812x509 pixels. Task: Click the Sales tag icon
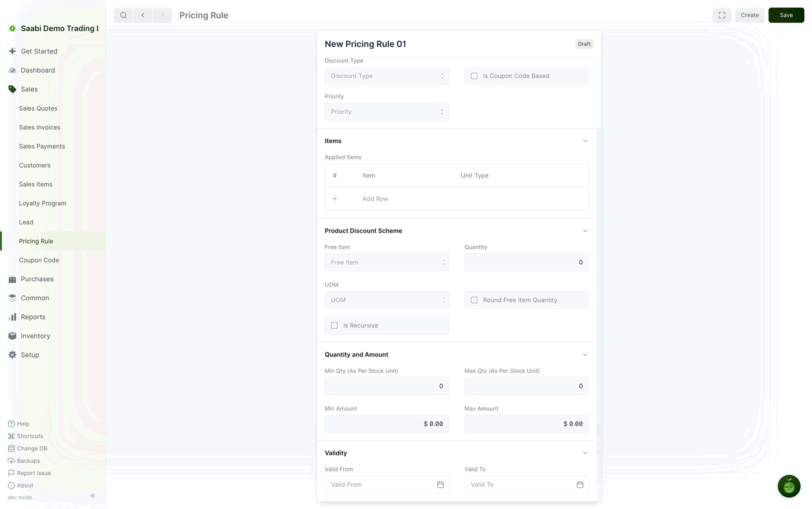click(12, 89)
